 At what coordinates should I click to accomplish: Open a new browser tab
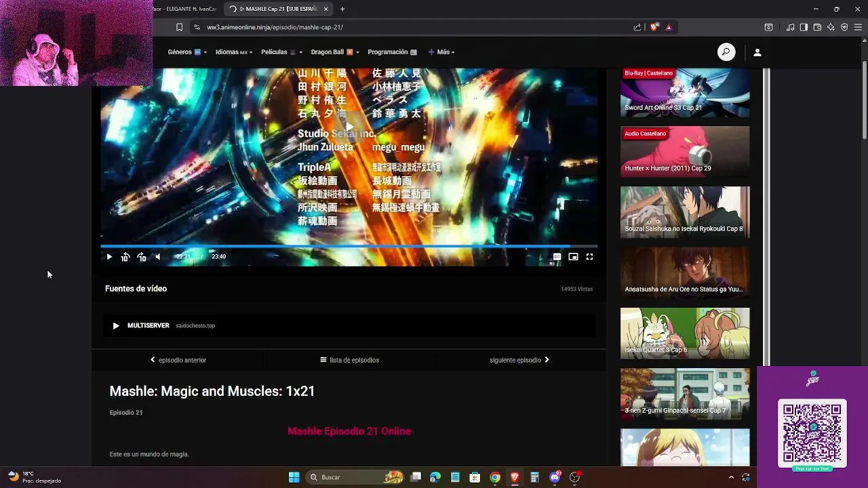(342, 9)
